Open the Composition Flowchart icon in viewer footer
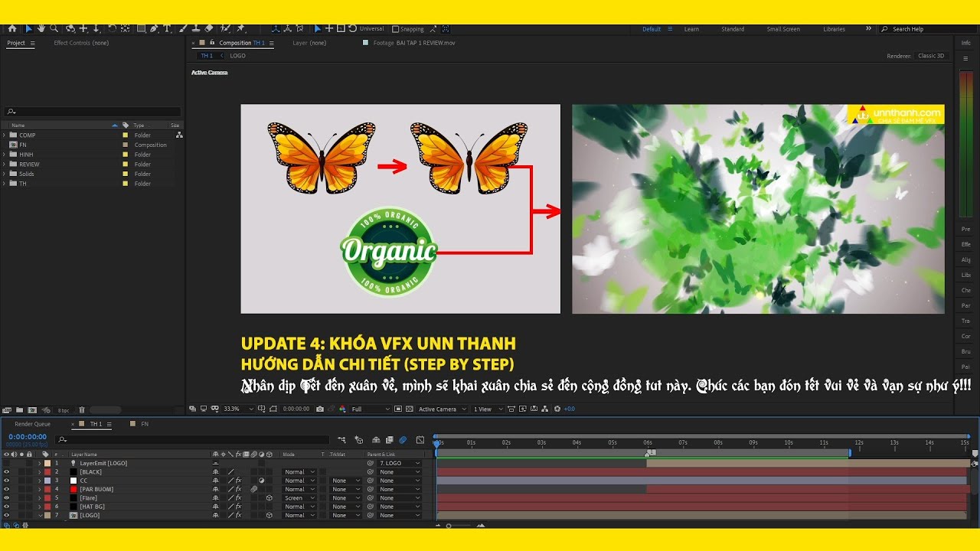The height and width of the screenshot is (551, 980). point(544,409)
